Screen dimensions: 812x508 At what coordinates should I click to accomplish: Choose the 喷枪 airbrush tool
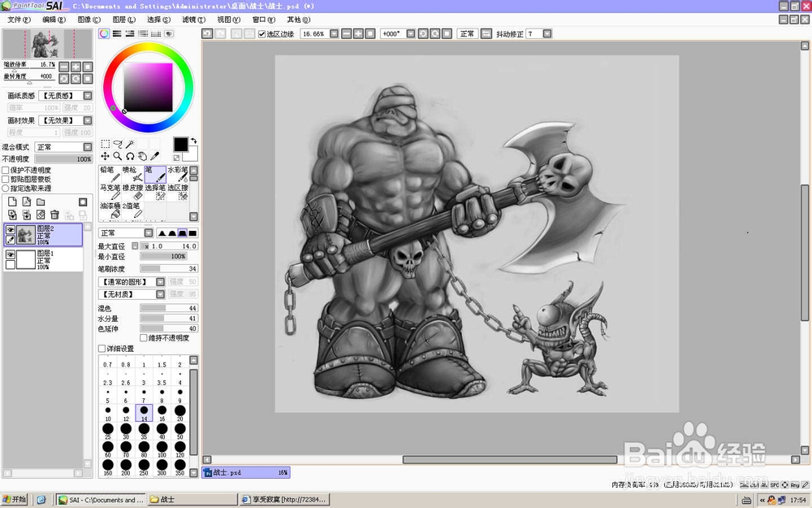pyautogui.click(x=132, y=174)
